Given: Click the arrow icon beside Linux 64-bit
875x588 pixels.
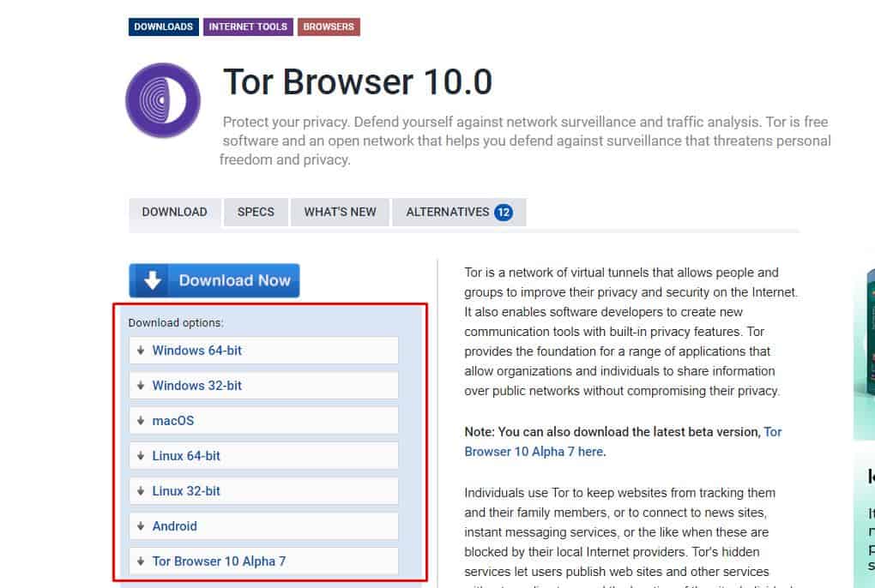Looking at the screenshot, I should (x=140, y=456).
